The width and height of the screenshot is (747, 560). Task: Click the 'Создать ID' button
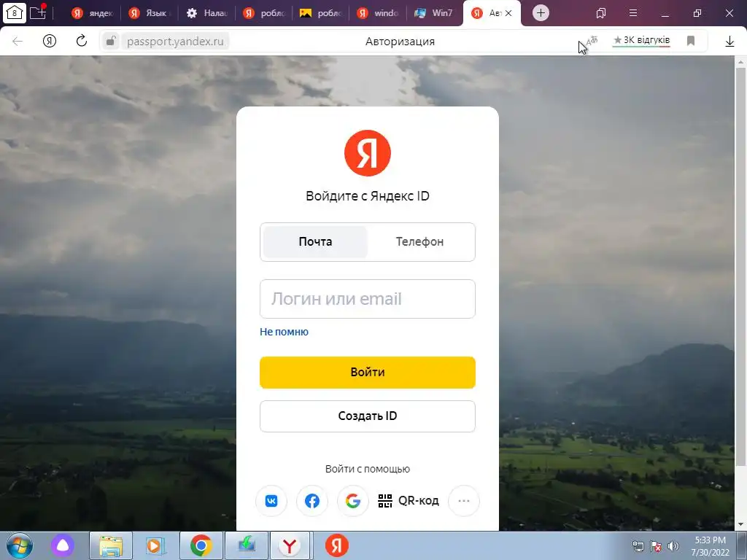tap(368, 416)
